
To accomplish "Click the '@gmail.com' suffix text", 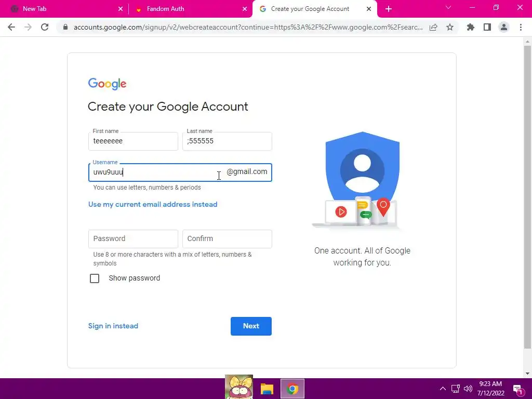I will pos(247,171).
